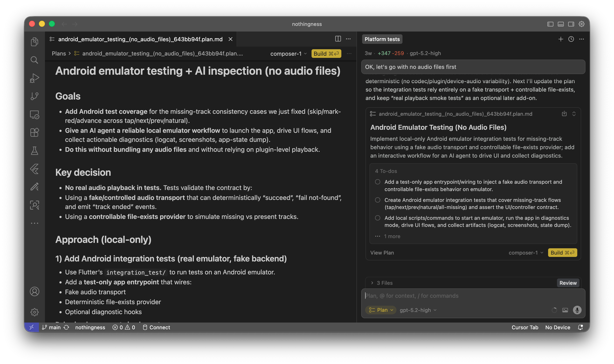Click the pencil edit icon in activity bar

point(35,187)
